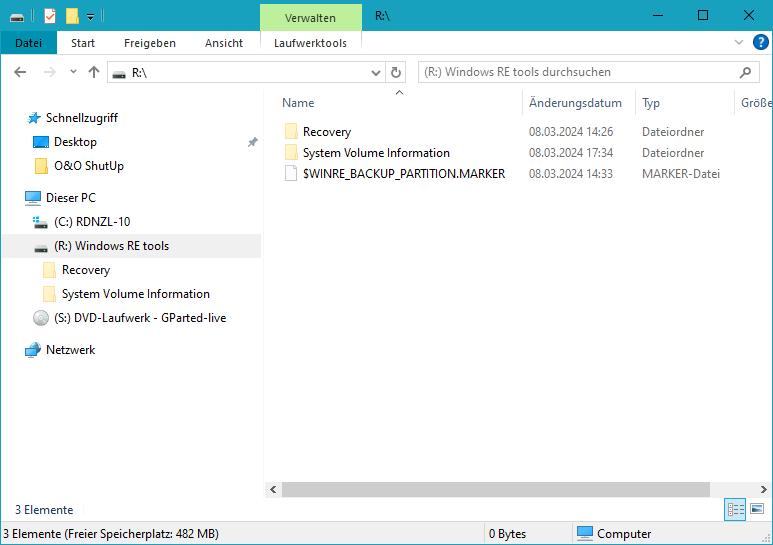Click the date 08.03.2024 17:34
Viewport: 773px width, 545px height.
[x=571, y=153]
